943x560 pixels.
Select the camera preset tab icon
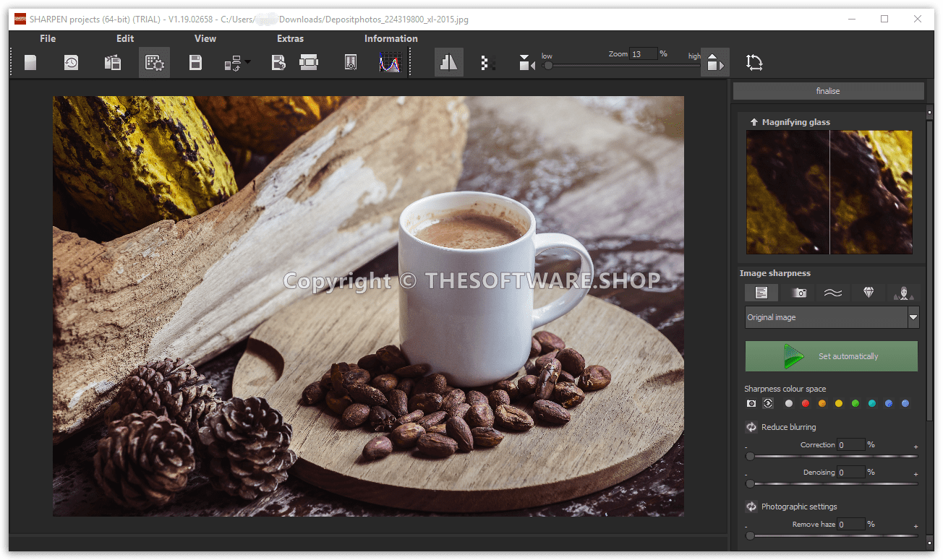798,293
